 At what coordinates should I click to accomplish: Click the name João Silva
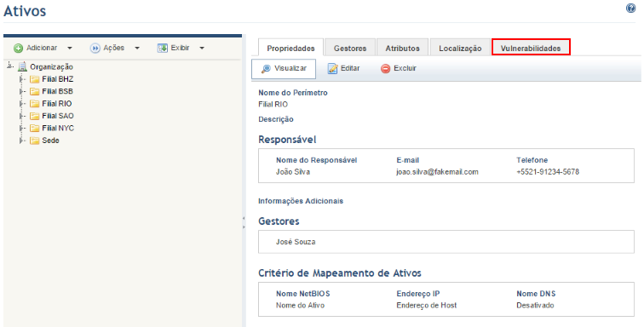293,172
